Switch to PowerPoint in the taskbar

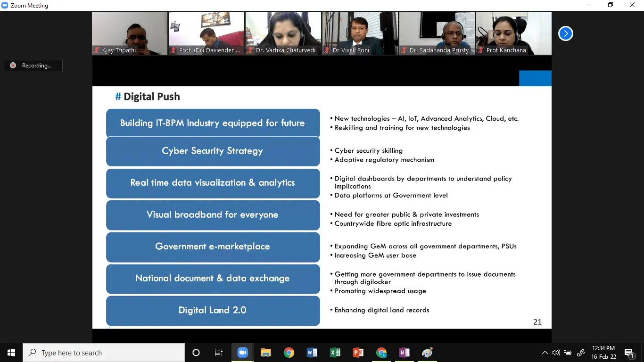[x=358, y=353]
